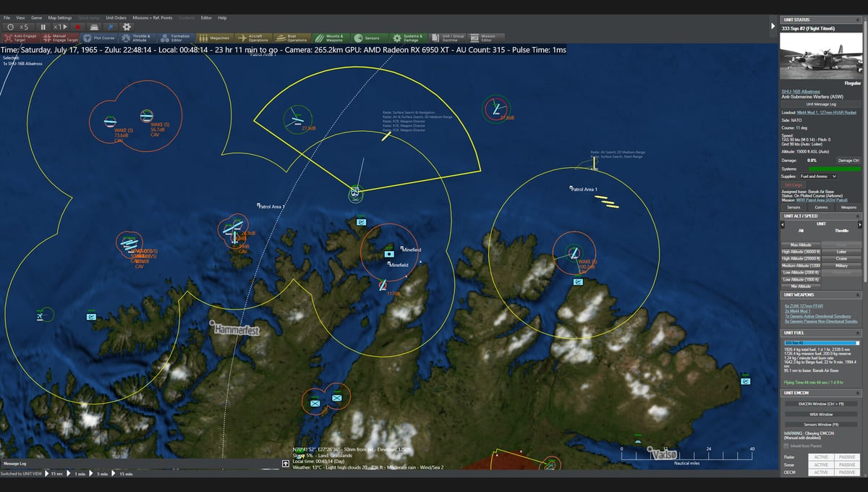Pause the simulation with the pause button
This screenshot has width=868, height=492.
tap(43, 27)
